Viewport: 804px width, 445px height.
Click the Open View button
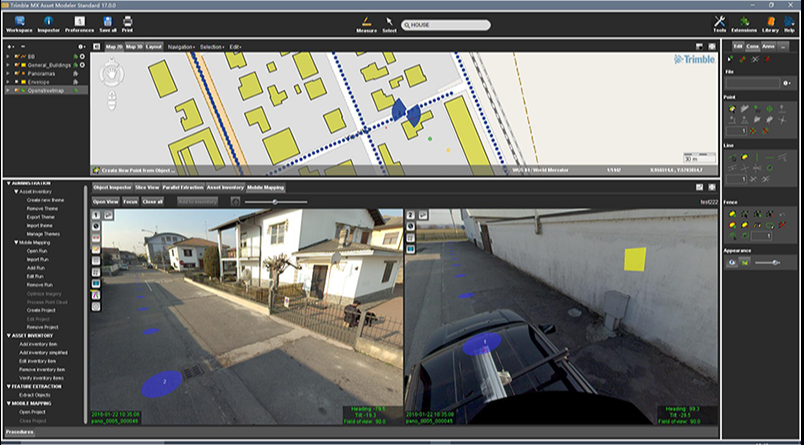point(106,201)
